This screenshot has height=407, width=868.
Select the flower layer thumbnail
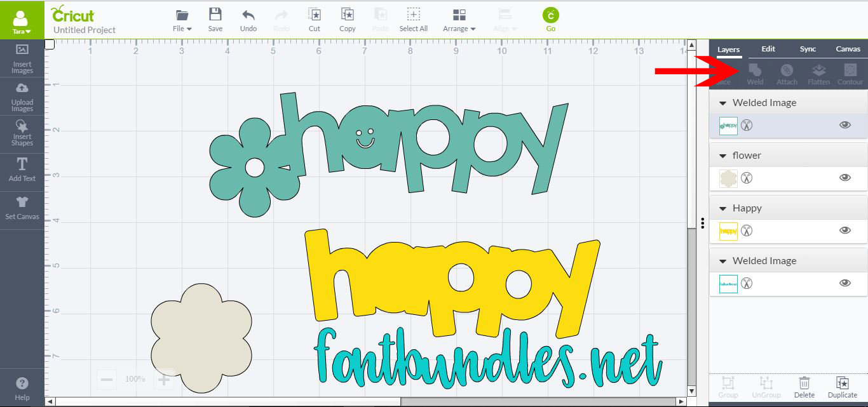[728, 178]
